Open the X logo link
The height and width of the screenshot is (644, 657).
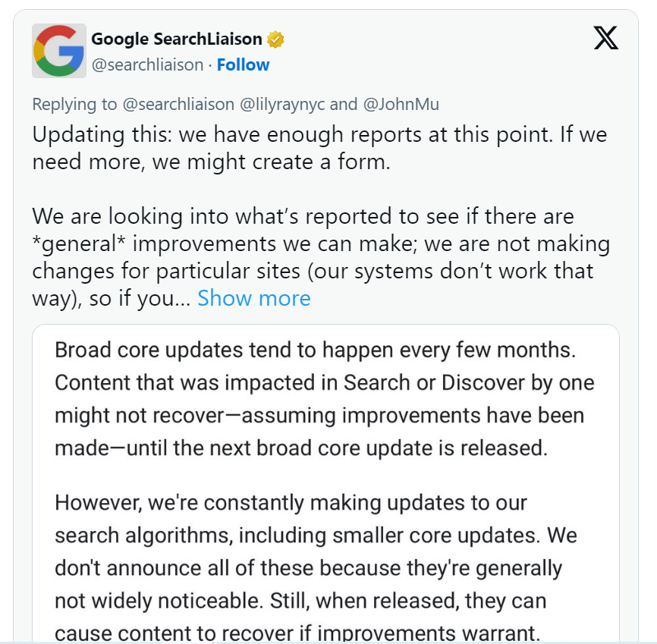point(606,38)
